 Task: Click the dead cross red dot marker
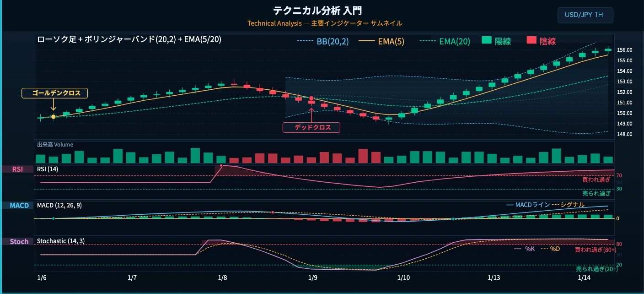pos(311,98)
